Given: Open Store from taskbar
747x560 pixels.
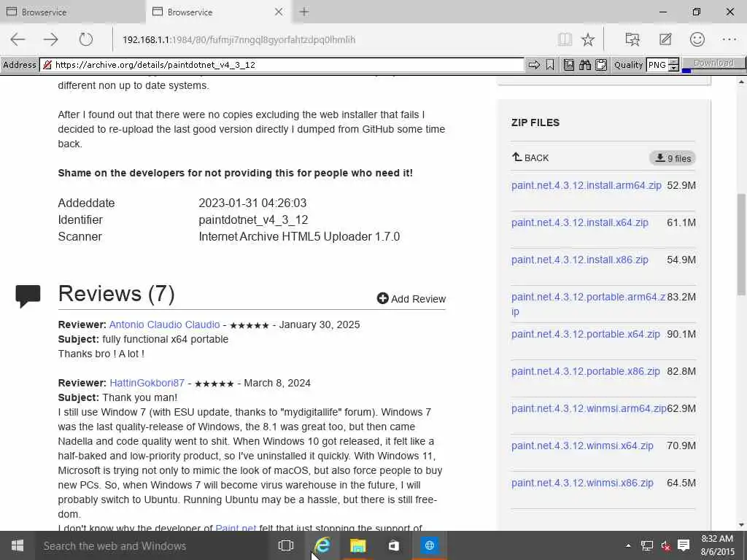Looking at the screenshot, I should click(x=393, y=545).
